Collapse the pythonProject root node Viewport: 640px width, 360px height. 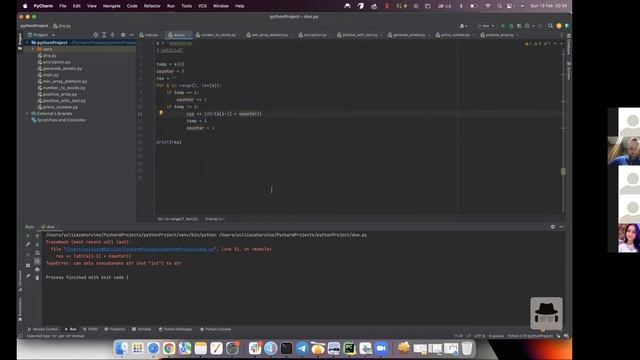pyautogui.click(x=27, y=42)
